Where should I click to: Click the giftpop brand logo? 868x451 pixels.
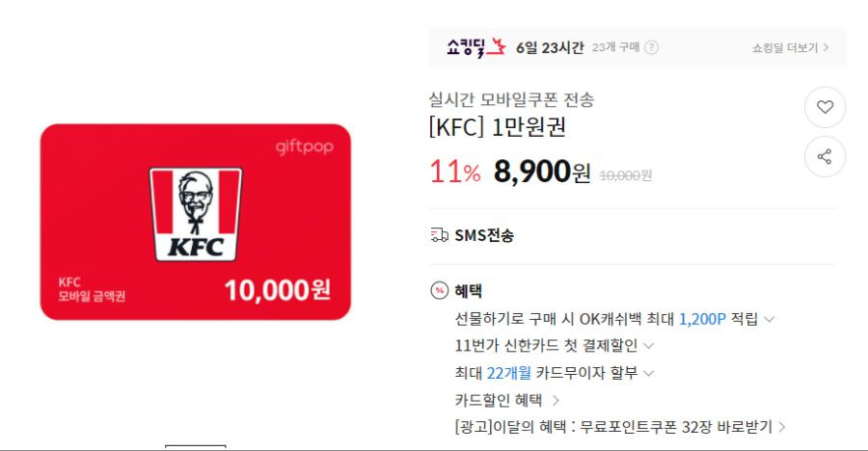pos(305,147)
